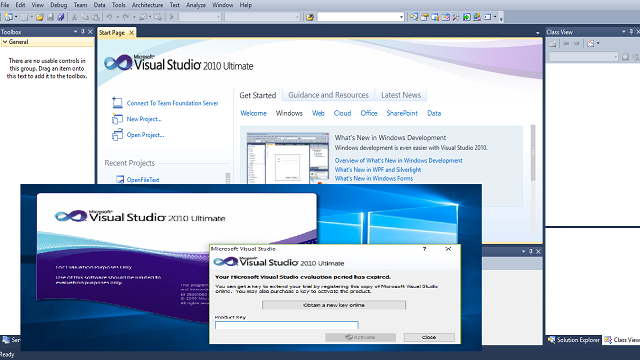The width and height of the screenshot is (640, 360).
Task: Select the Welcome sub-tab
Action: pyautogui.click(x=253, y=113)
